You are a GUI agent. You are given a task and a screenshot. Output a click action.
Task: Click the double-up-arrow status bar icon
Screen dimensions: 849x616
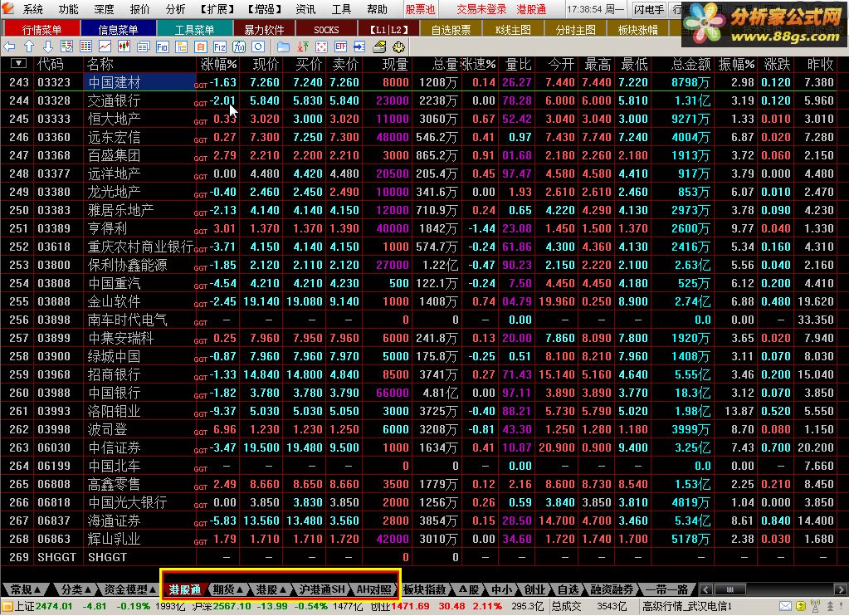(x=830, y=606)
